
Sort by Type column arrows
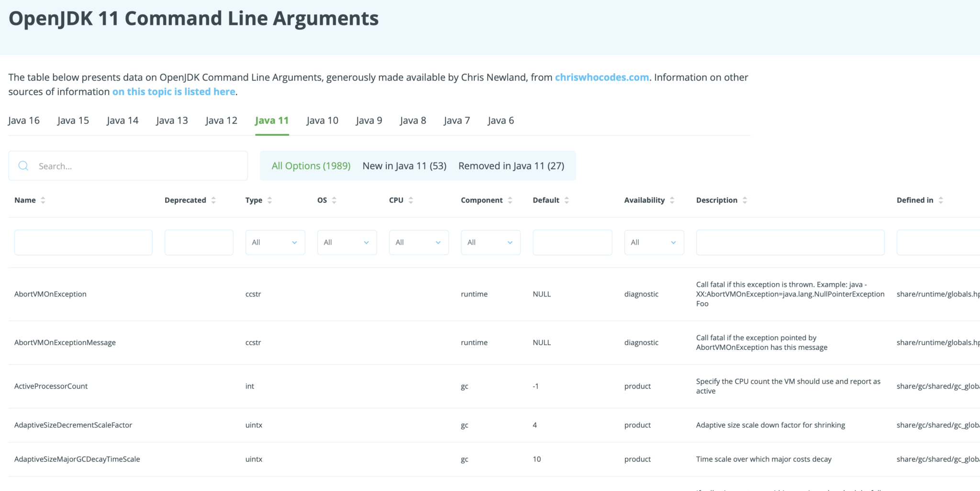[270, 200]
